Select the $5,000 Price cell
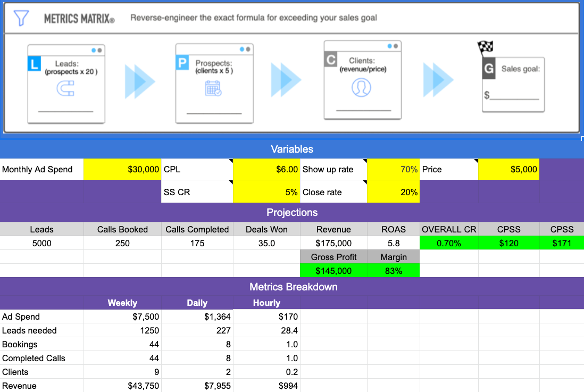Image resolution: width=584 pixels, height=392 pixels. coord(508,169)
